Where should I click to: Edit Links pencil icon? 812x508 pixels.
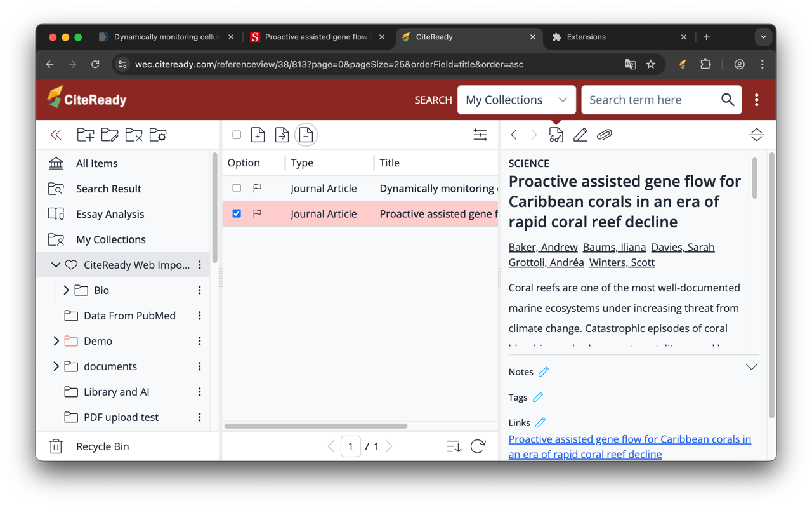[540, 422]
